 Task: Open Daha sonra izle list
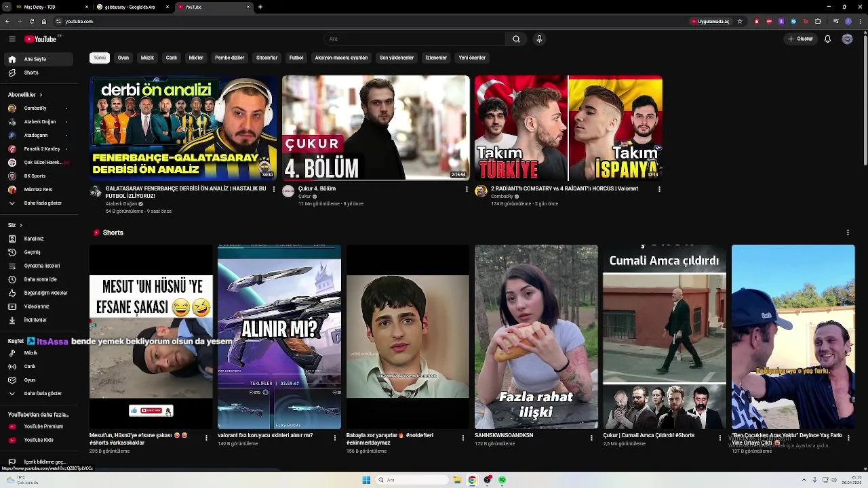(x=37, y=279)
